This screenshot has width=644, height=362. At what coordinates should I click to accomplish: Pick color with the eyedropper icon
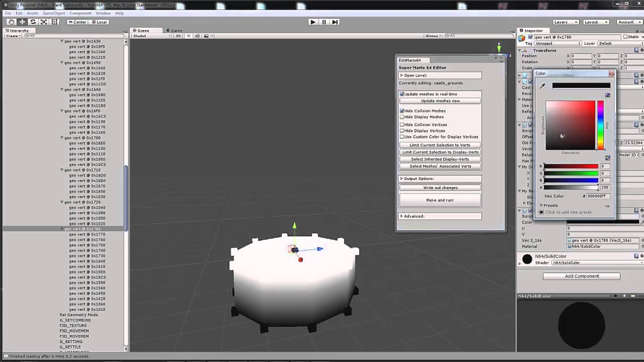542,86
